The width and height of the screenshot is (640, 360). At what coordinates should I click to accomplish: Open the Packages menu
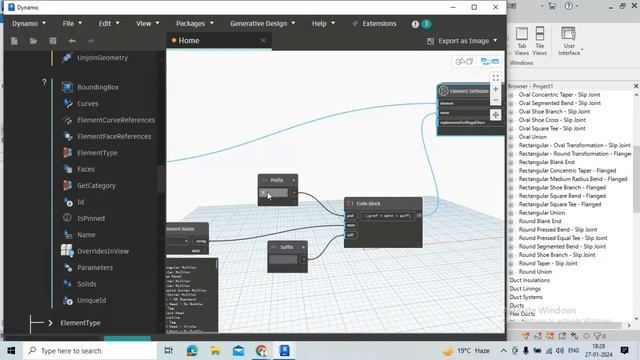click(x=195, y=24)
